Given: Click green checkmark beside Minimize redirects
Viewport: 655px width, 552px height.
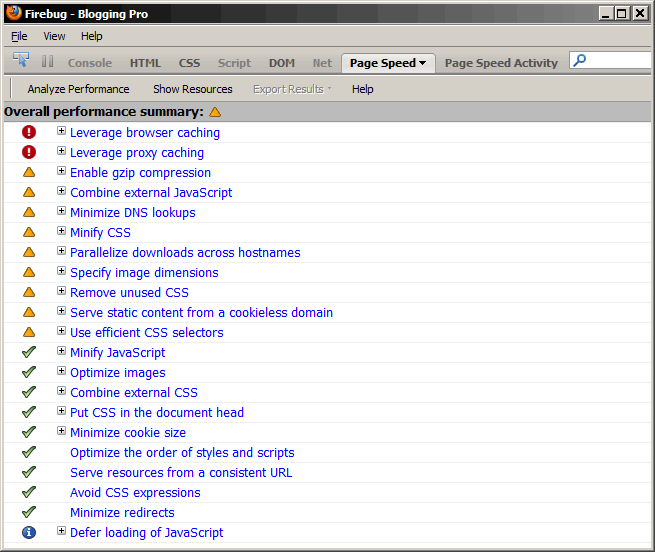Looking at the screenshot, I should [29, 512].
